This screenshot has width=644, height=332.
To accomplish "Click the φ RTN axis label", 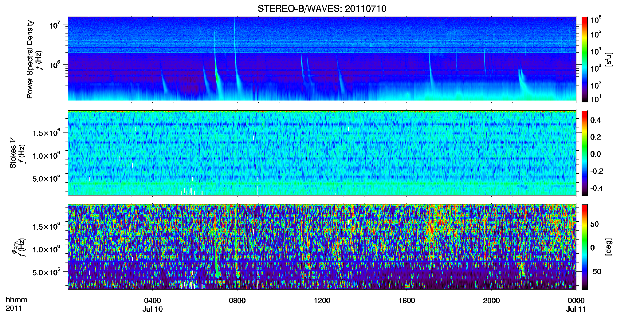I will point(14,247).
